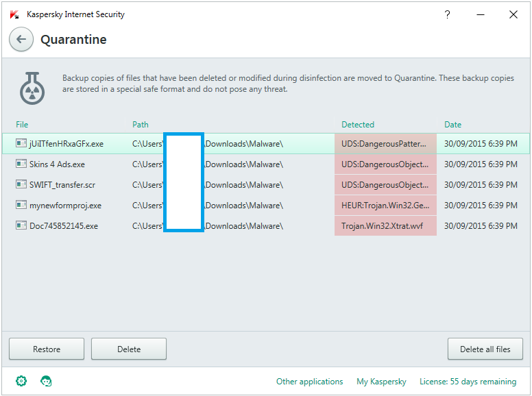The height and width of the screenshot is (396, 532).
Task: Click Trojan.Win32.Xtrat.wvf detection cell
Action: point(385,226)
